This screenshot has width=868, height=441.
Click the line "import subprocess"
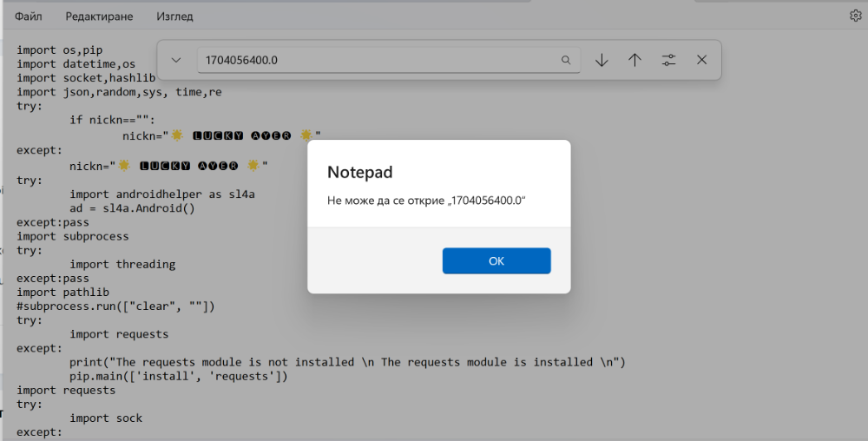coord(73,236)
